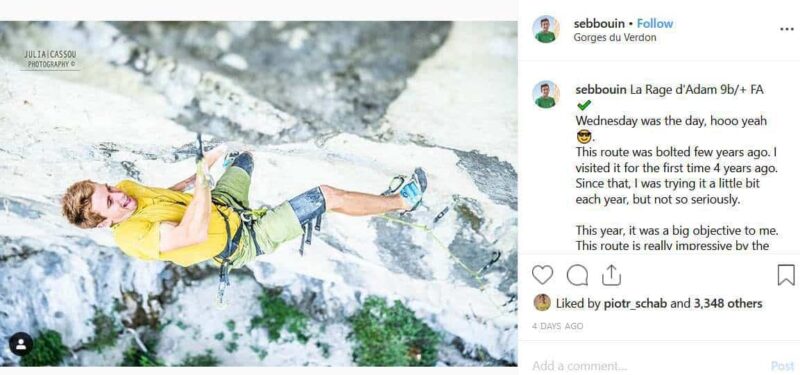This screenshot has width=800, height=375.
Task: Follow the sebbouin account
Action: point(655,23)
